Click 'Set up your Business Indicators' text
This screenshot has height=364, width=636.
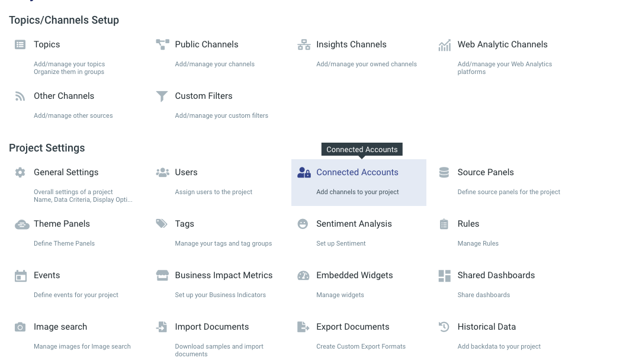point(220,295)
